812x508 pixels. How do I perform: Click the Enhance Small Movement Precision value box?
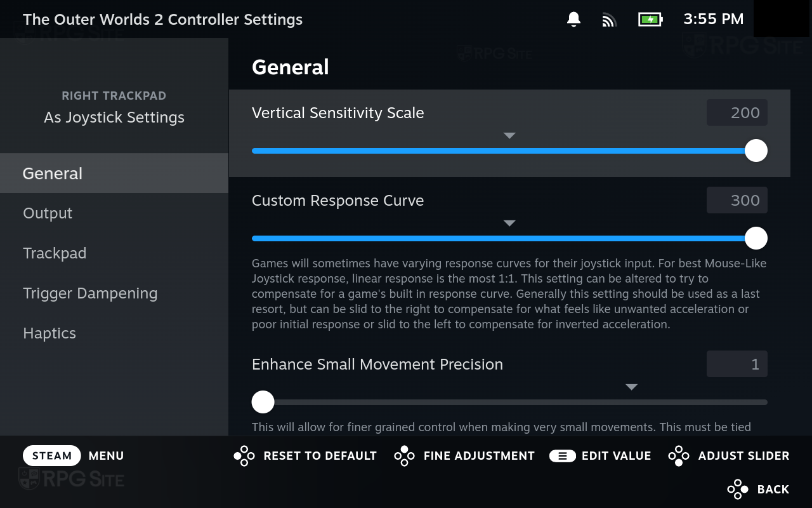pyautogui.click(x=737, y=364)
